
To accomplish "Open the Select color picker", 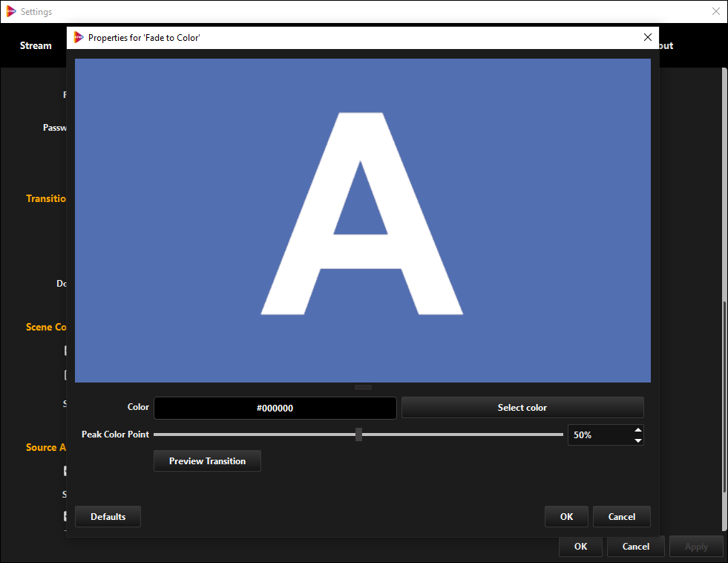I will (x=522, y=407).
